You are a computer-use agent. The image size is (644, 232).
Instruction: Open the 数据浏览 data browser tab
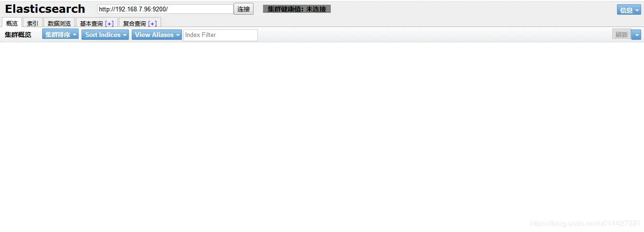[59, 23]
